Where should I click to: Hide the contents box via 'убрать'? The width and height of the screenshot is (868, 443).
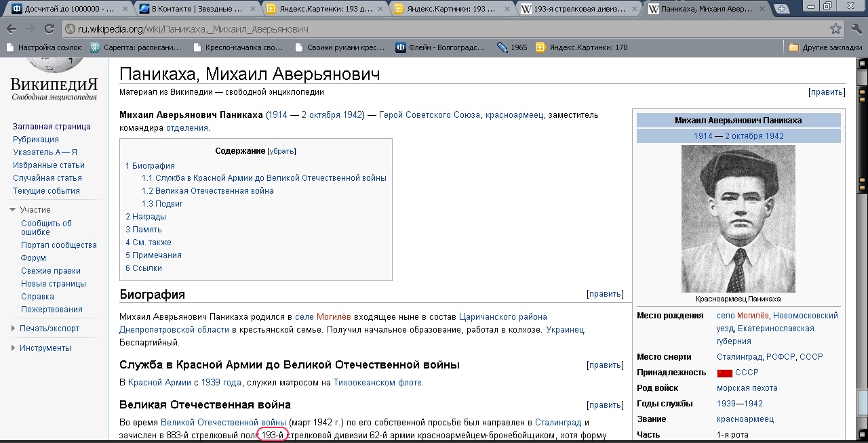281,151
